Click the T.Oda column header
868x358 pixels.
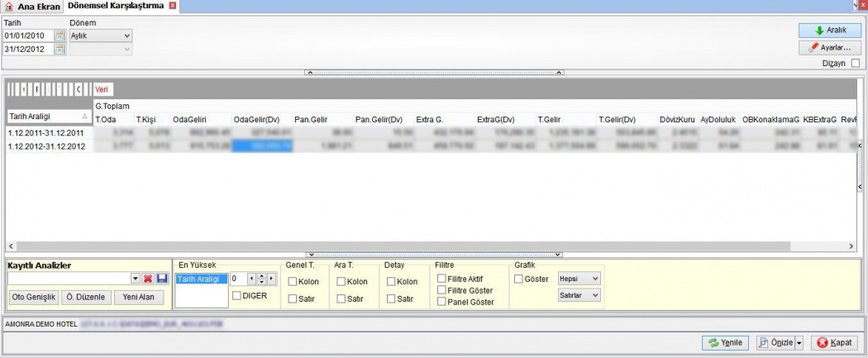(x=113, y=119)
